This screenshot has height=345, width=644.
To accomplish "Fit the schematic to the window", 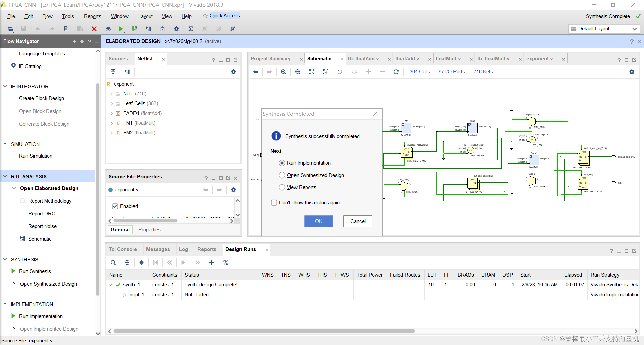I will (312, 72).
